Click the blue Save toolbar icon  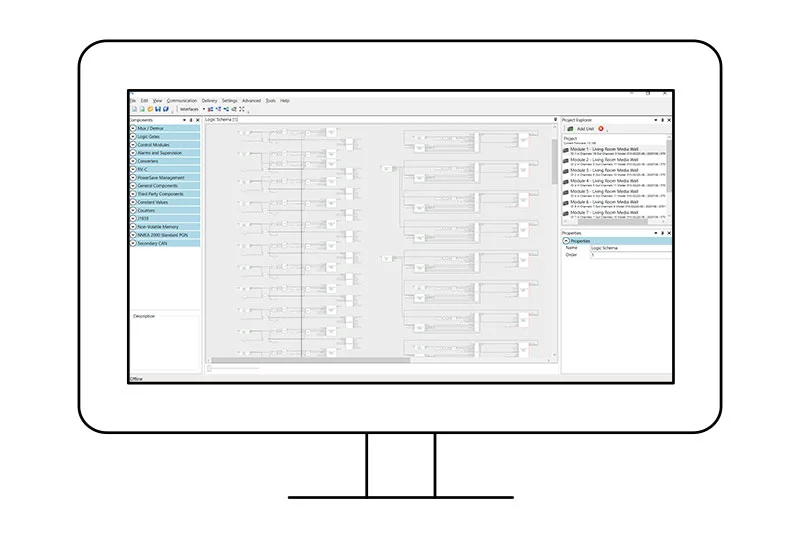(158, 109)
